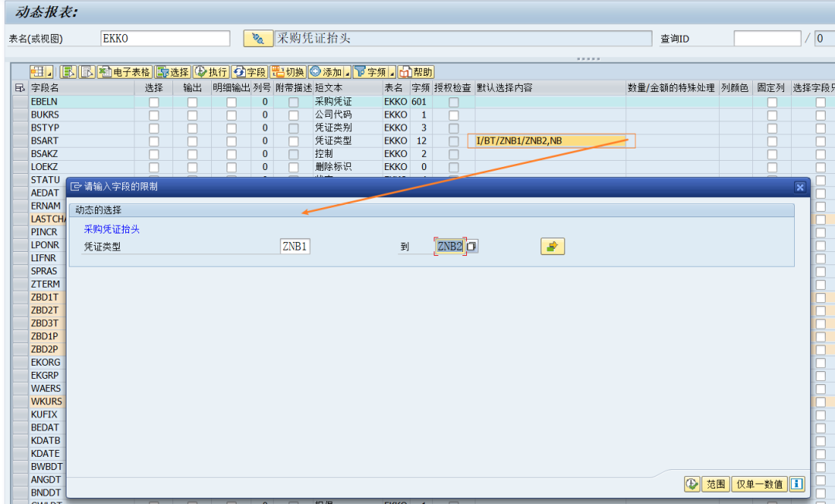Image resolution: width=835 pixels, height=504 pixels.
Task: Click the 采购凭证抬头 description field
Action: 463,39
